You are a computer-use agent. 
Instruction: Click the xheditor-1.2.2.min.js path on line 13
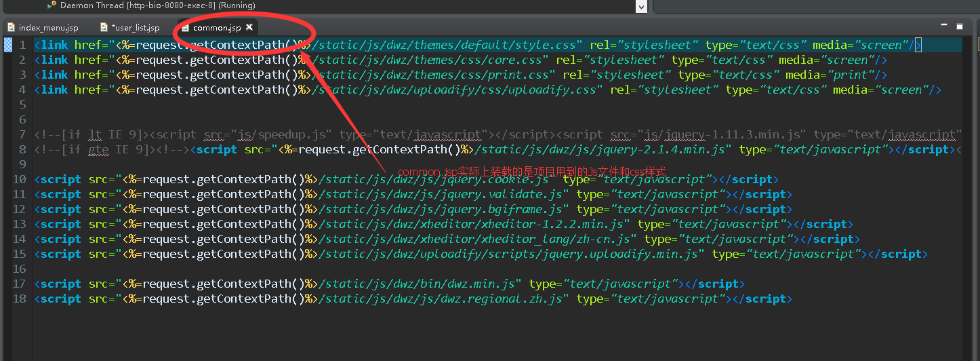click(x=471, y=224)
